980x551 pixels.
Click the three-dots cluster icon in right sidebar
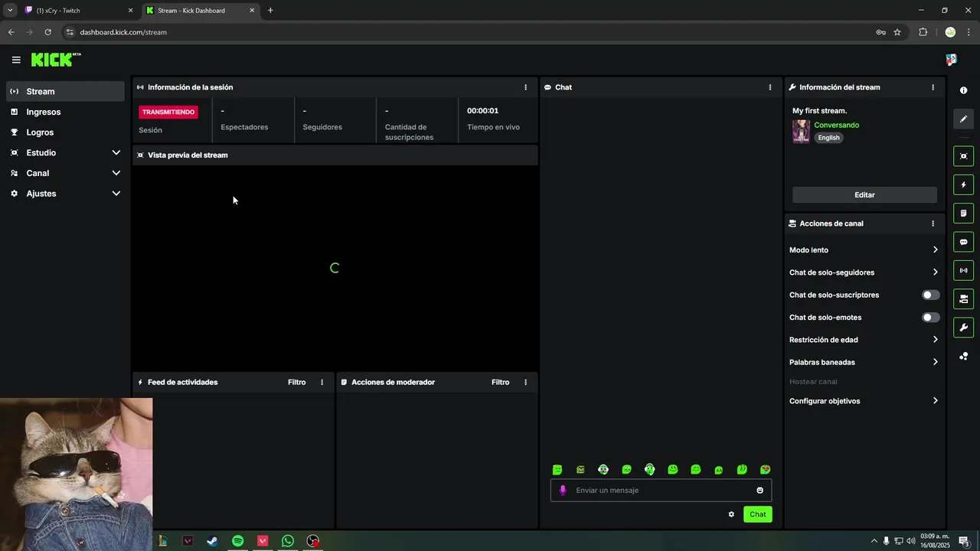point(963,356)
